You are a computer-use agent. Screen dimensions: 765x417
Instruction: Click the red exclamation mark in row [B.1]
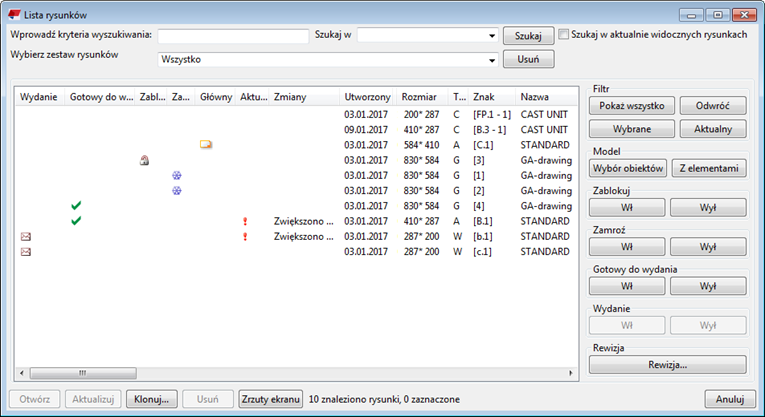click(245, 221)
